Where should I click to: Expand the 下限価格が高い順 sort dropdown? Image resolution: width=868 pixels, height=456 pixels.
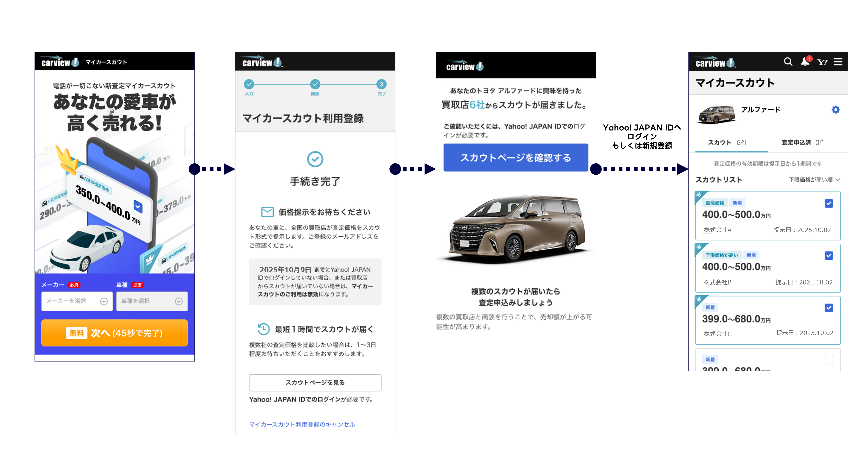(814, 180)
